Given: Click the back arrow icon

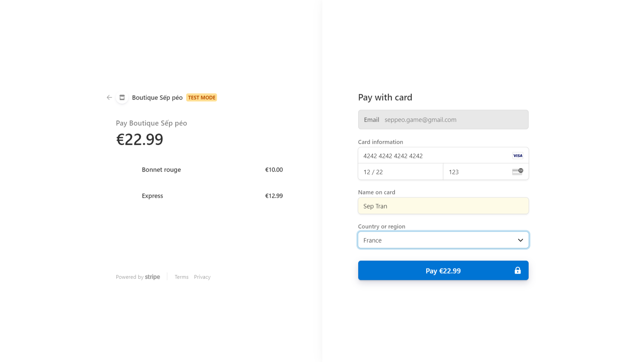Looking at the screenshot, I should click(x=109, y=98).
